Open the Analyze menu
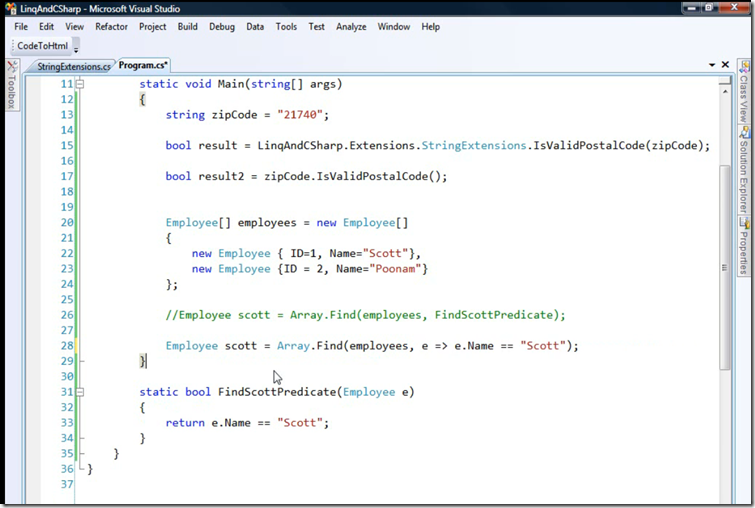755x508 pixels. (x=351, y=27)
